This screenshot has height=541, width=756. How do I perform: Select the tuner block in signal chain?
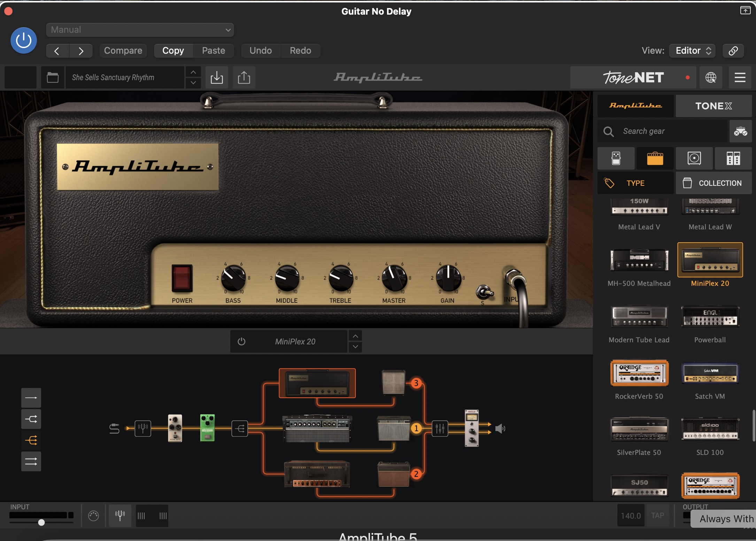click(x=143, y=428)
